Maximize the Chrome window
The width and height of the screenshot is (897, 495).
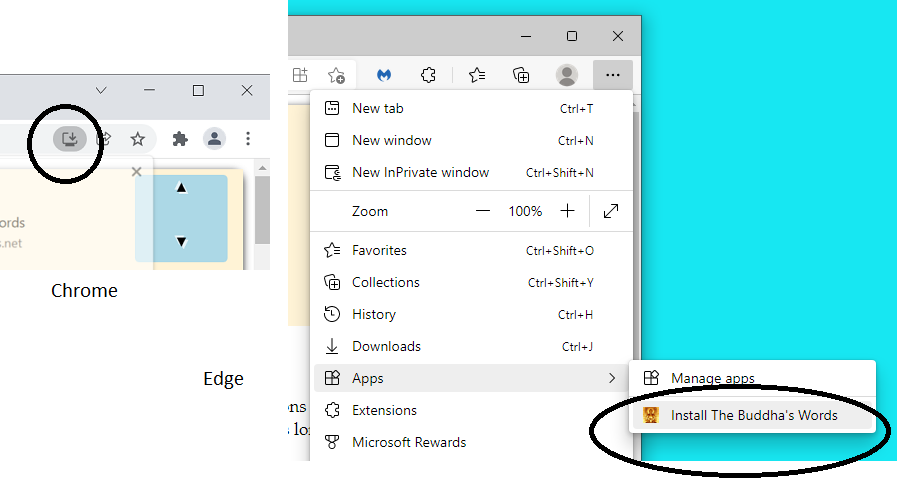click(198, 90)
